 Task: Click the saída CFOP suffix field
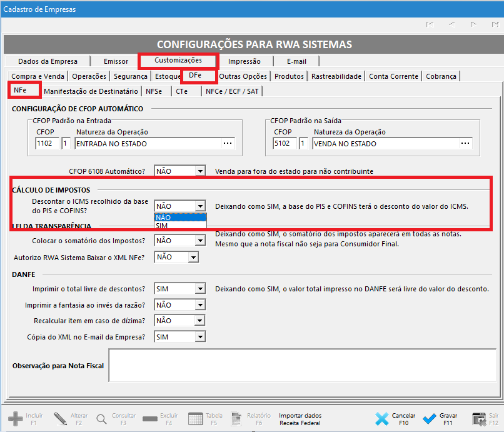coord(303,143)
